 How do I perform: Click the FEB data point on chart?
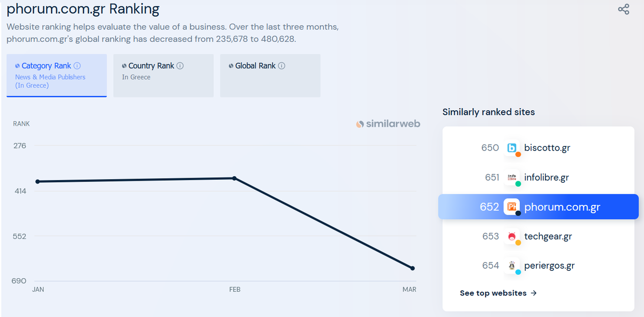pos(234,178)
